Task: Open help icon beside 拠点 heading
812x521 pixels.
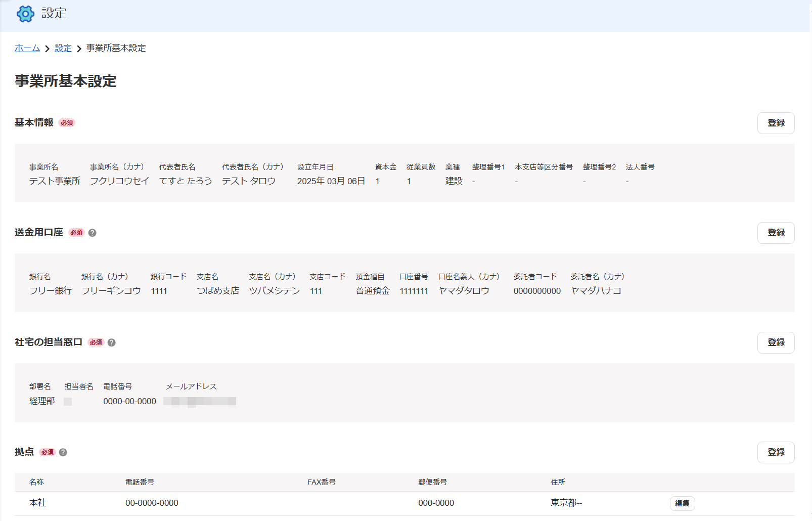Action: (x=63, y=452)
